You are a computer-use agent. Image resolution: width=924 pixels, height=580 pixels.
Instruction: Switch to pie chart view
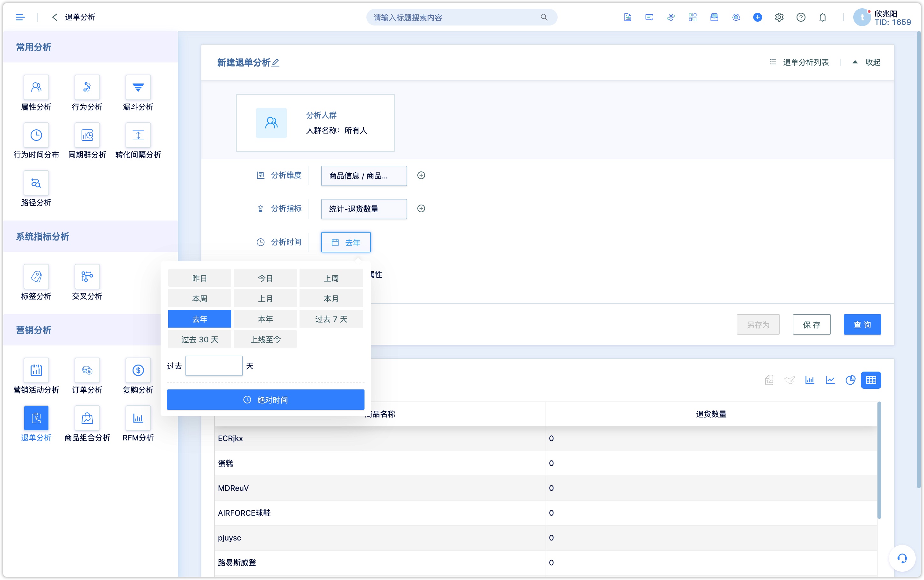pos(850,380)
